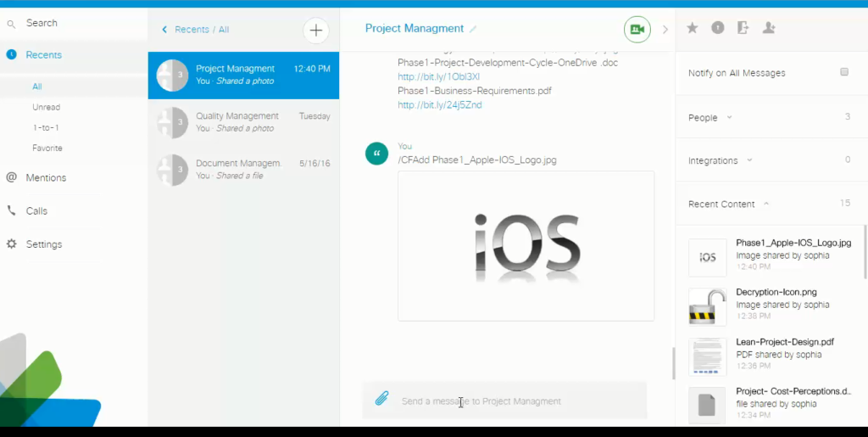Click the Mentions @ icon
The height and width of the screenshot is (437, 868).
pos(11,177)
